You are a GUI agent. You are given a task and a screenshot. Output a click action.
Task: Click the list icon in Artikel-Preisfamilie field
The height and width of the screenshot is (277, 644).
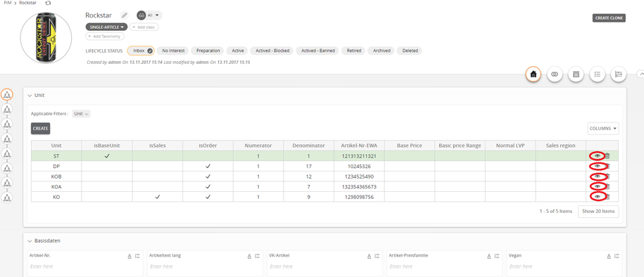[497, 256]
